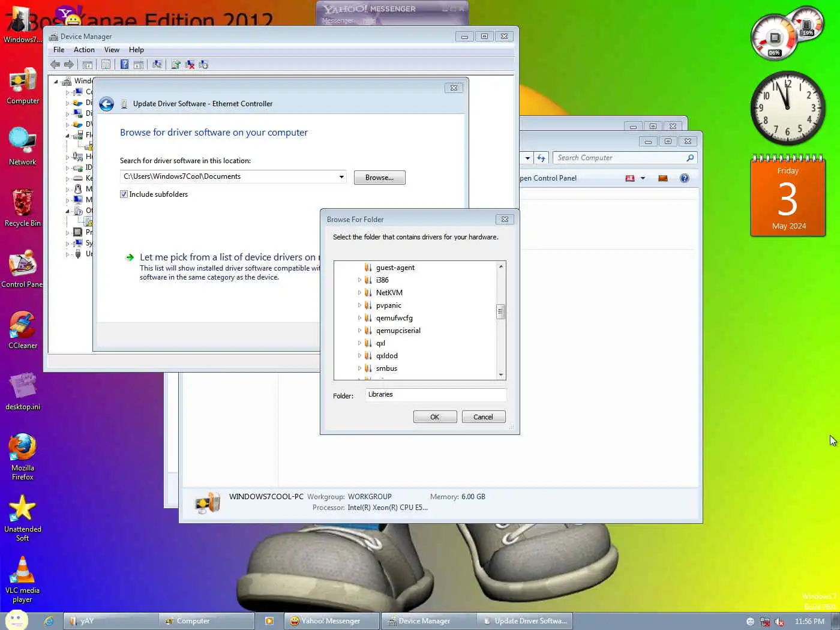This screenshot has height=630, width=840.
Task: Click the folder list scroll down arrow
Action: point(500,375)
